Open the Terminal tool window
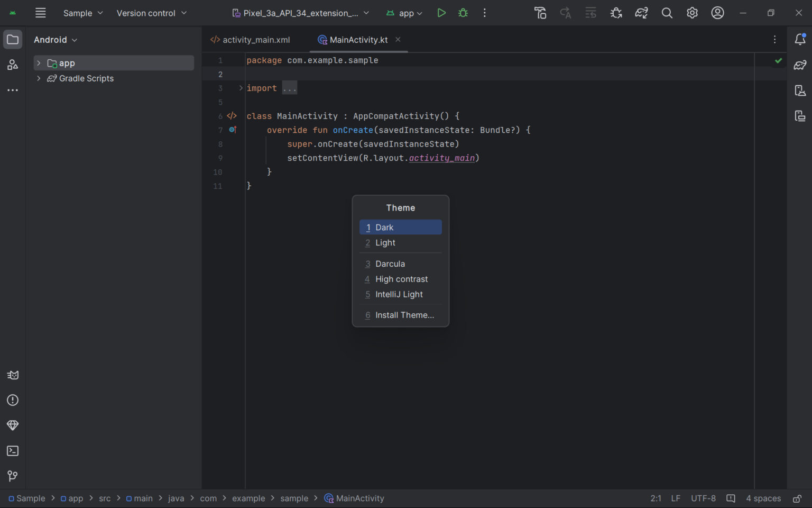812x508 pixels. click(13, 451)
